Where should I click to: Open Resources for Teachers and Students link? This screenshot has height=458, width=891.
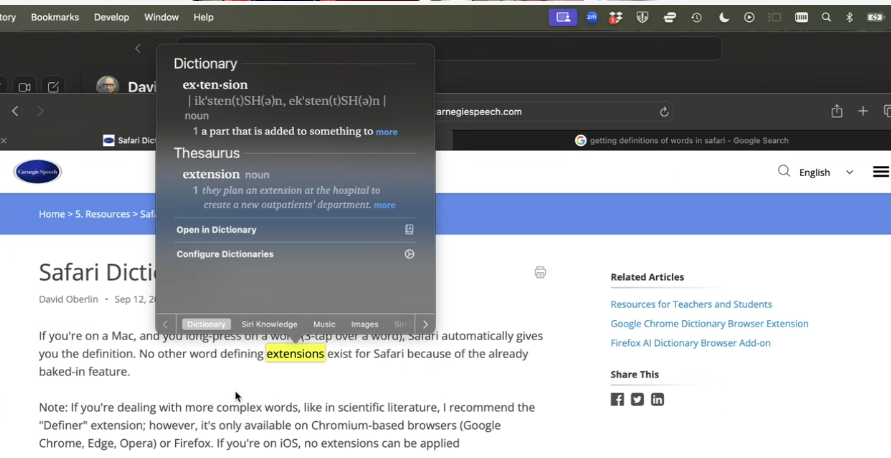691,304
